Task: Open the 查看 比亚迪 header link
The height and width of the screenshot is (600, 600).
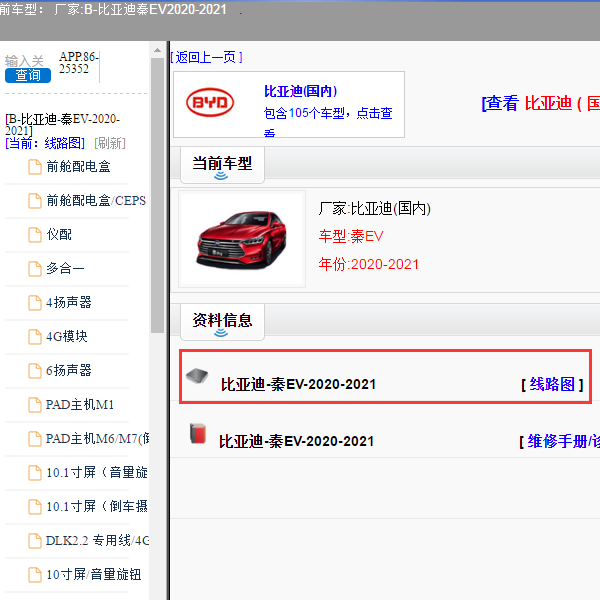Action: [x=541, y=103]
